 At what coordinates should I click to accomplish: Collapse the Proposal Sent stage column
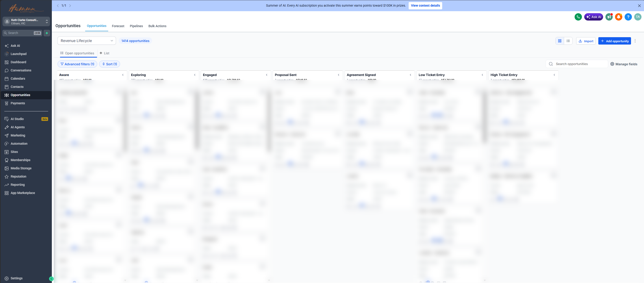tap(339, 75)
